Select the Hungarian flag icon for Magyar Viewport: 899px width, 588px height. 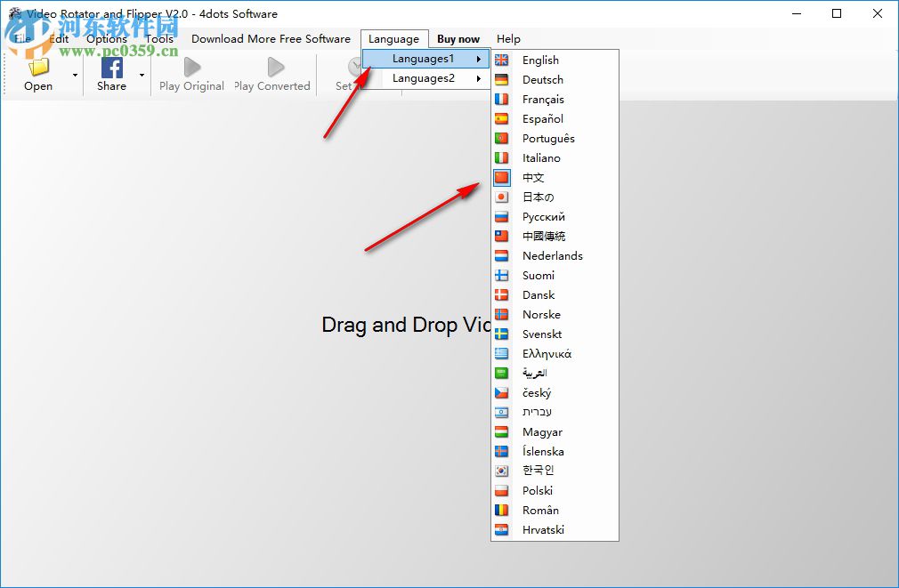[x=502, y=431]
